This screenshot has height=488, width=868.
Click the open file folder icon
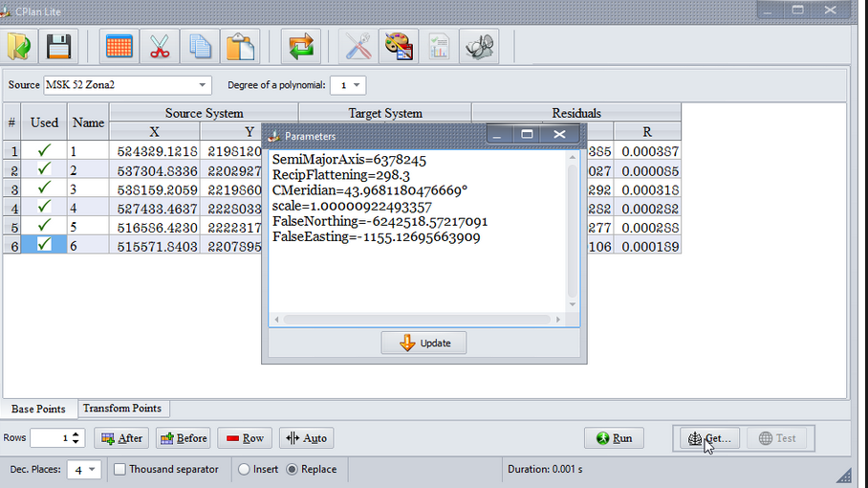pos(20,46)
